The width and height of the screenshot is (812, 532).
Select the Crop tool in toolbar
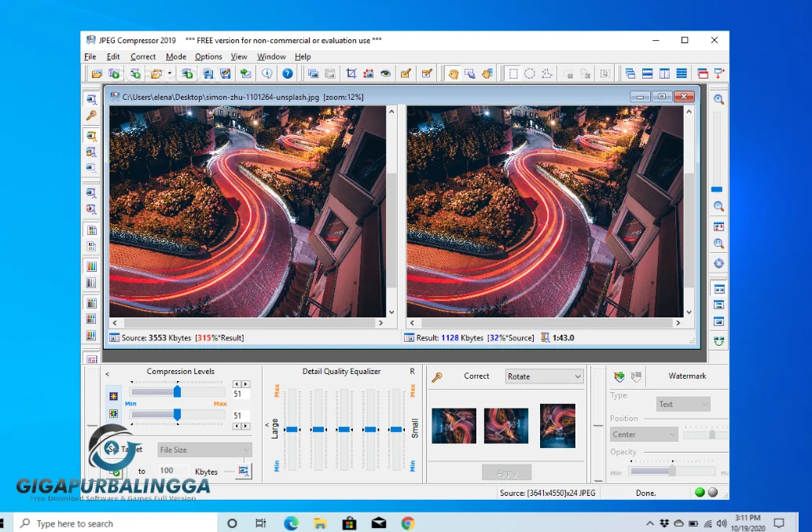351,74
